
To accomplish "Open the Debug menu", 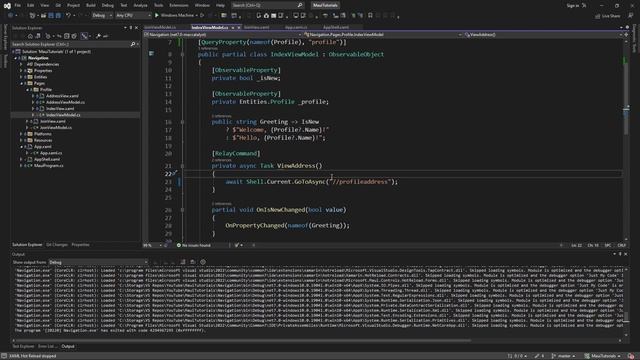I will 108,5.
